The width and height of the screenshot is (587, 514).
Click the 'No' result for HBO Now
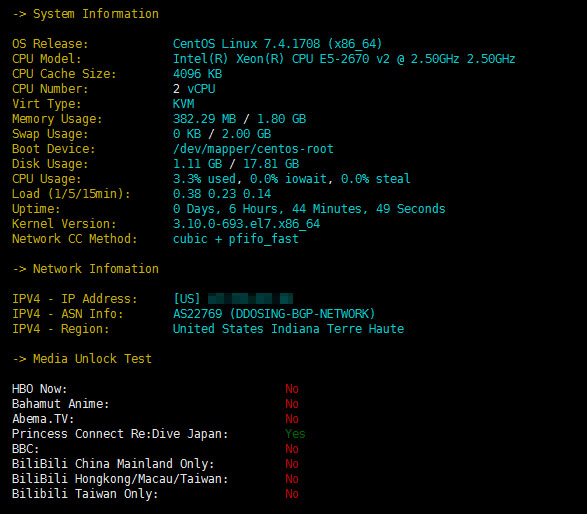pyautogui.click(x=292, y=389)
